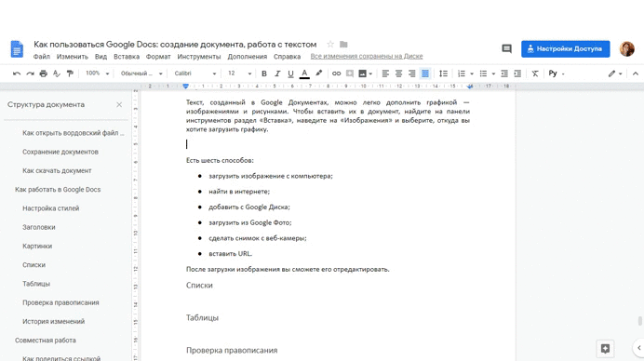Image resolution: width=644 pixels, height=361 pixels.
Task: Click the Настройки Доступа share button
Action: 566,49
